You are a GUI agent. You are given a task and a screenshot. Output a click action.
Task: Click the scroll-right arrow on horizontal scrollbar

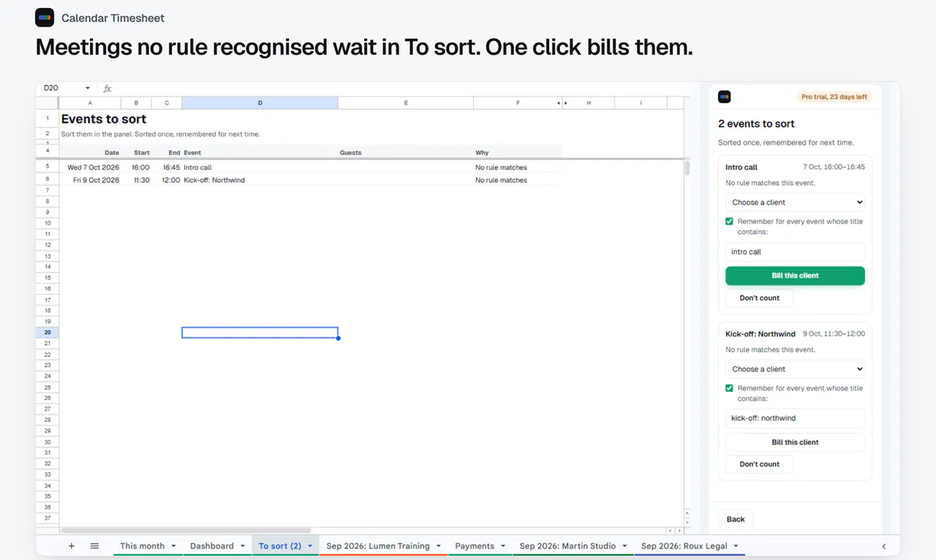[679, 531]
